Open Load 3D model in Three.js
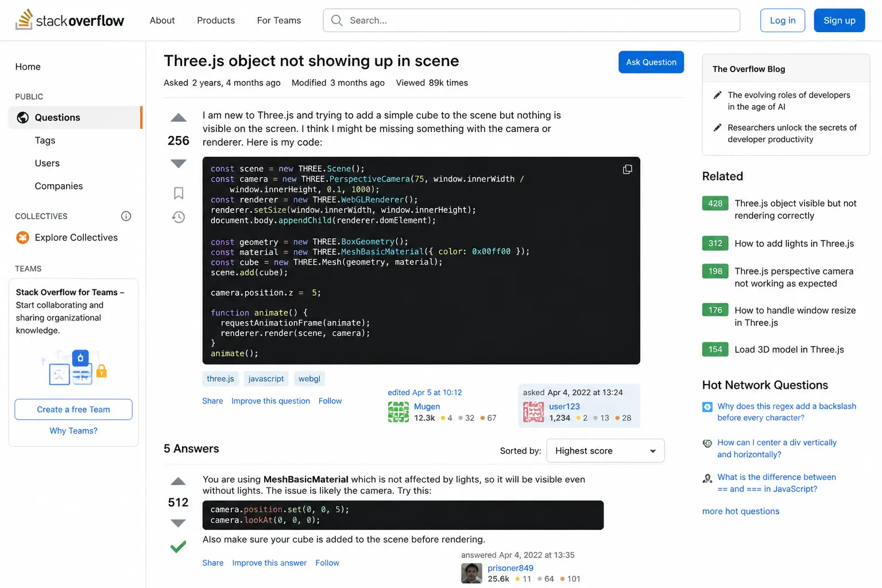 coord(790,350)
